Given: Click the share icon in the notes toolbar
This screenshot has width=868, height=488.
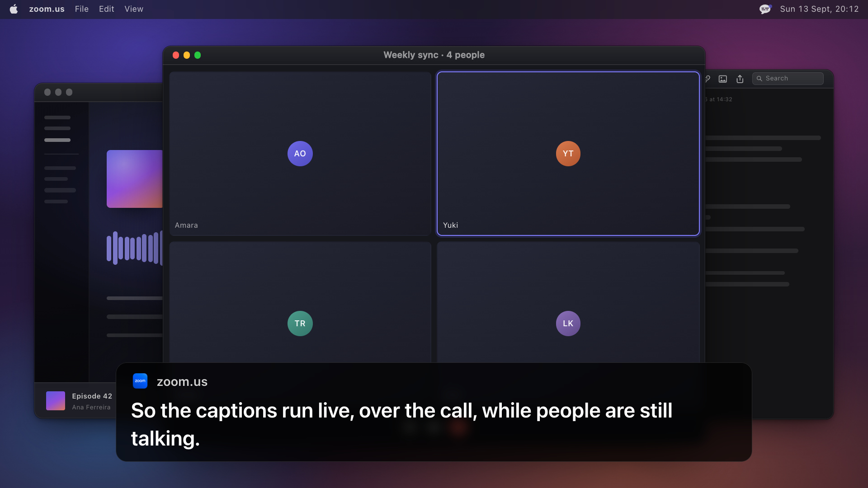Looking at the screenshot, I should [x=740, y=79].
